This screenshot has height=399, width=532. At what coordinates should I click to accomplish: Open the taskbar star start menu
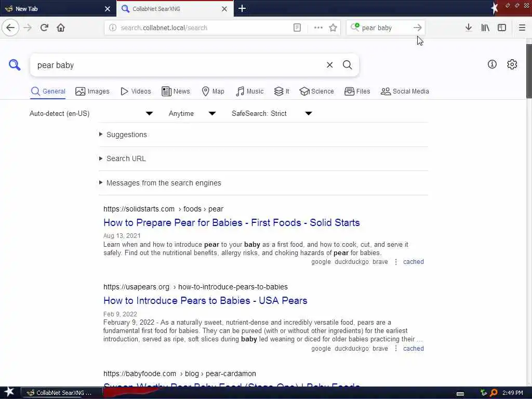tap(9, 392)
